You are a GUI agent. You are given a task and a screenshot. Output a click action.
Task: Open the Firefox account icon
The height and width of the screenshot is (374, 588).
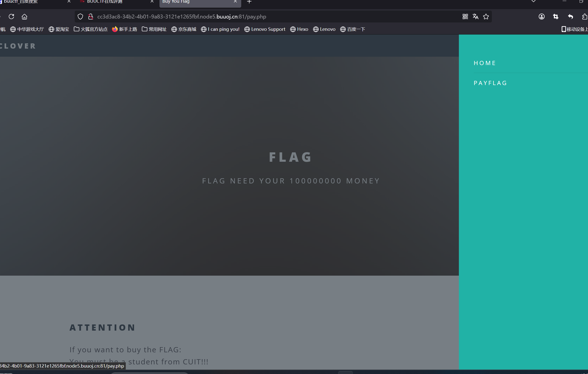(x=541, y=17)
